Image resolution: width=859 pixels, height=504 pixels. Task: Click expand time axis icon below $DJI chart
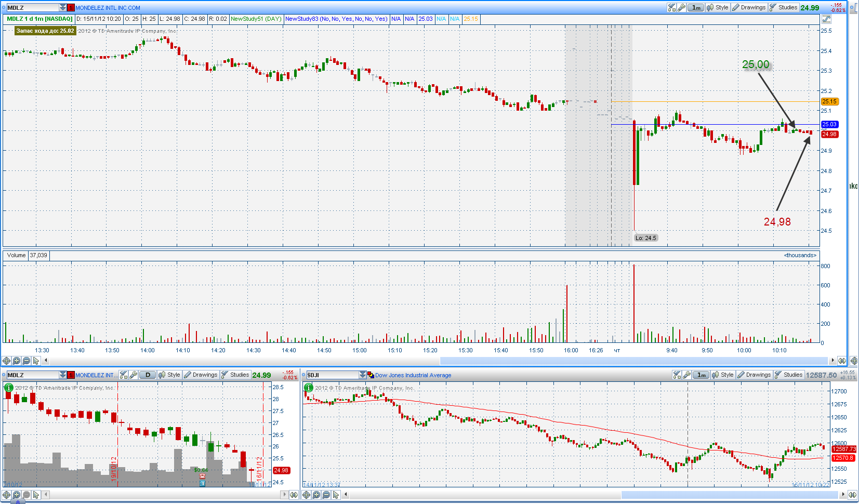853,495
